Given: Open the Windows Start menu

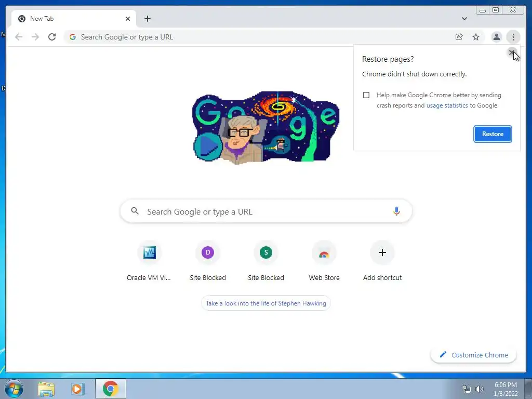Looking at the screenshot, I should 14,389.
